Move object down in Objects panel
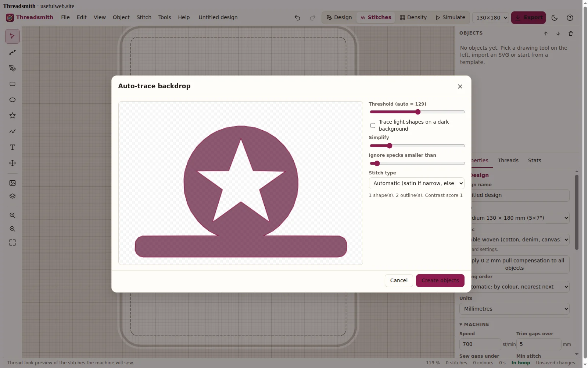This screenshot has width=588, height=368. point(558,33)
